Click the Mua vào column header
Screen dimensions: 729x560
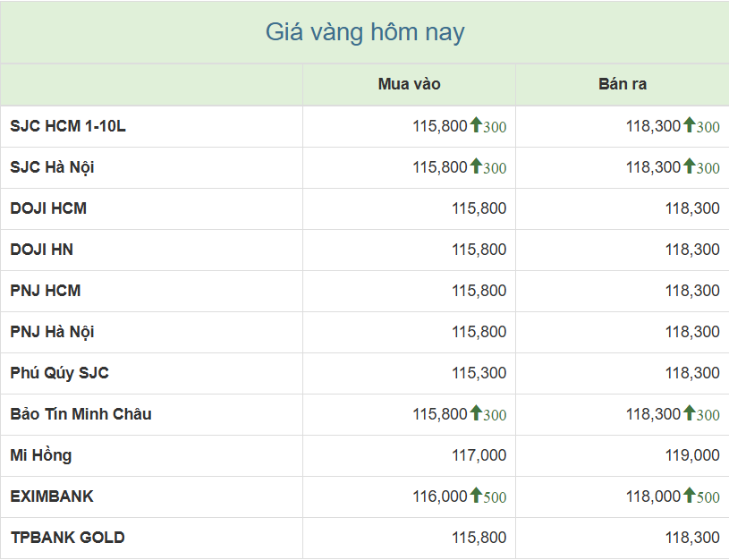[x=409, y=85]
